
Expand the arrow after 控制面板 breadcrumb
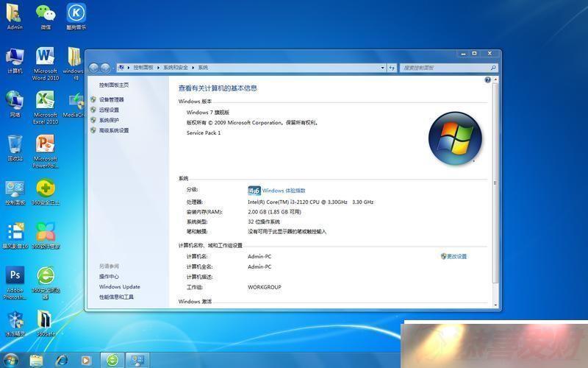(x=158, y=68)
